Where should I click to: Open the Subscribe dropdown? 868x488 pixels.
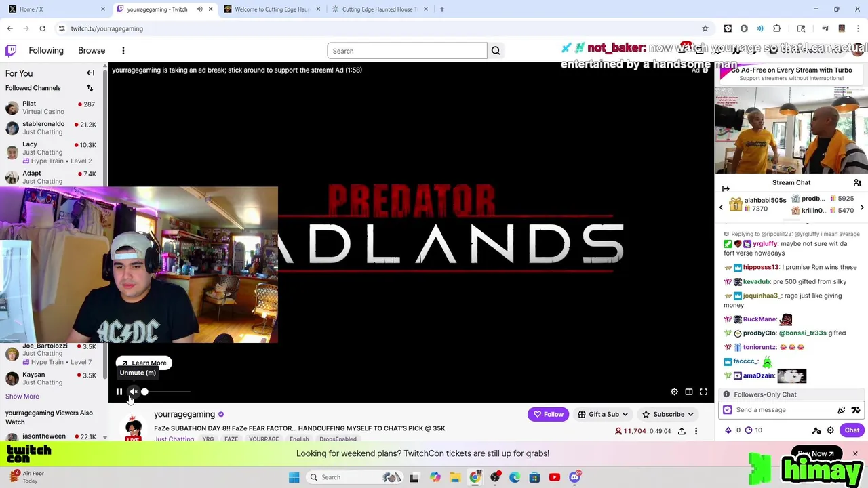(x=668, y=414)
